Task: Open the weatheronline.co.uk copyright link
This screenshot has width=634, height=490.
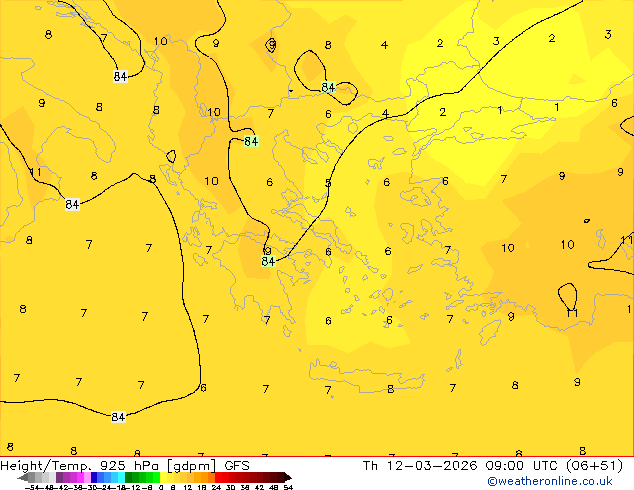Action: click(x=549, y=481)
